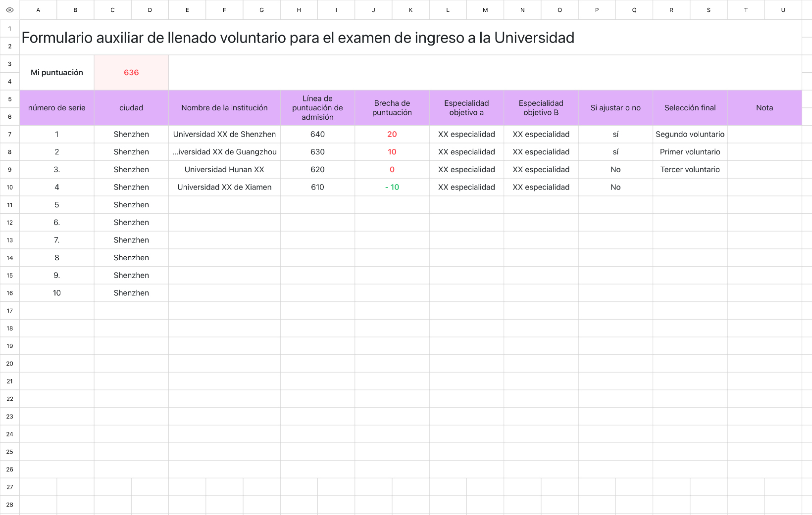Image resolution: width=812 pixels, height=515 pixels.
Task: Click 'Línea de puntuación de admisión' header
Action: point(317,108)
